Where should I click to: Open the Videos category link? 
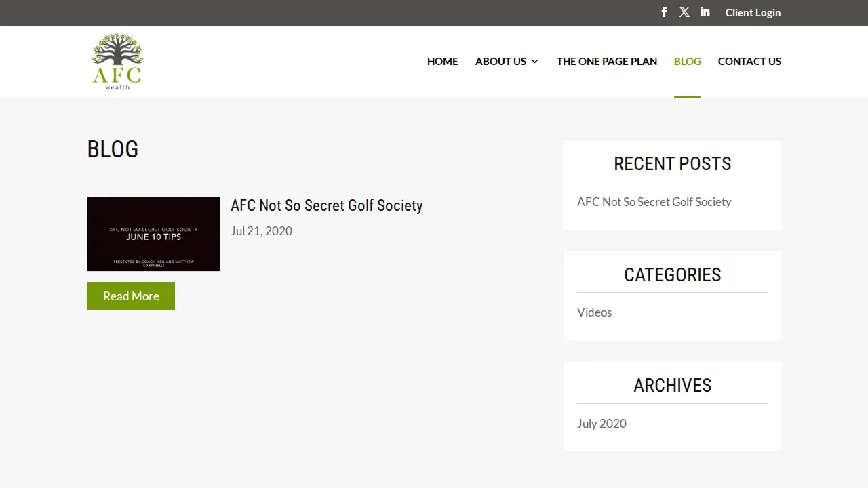pyautogui.click(x=594, y=312)
